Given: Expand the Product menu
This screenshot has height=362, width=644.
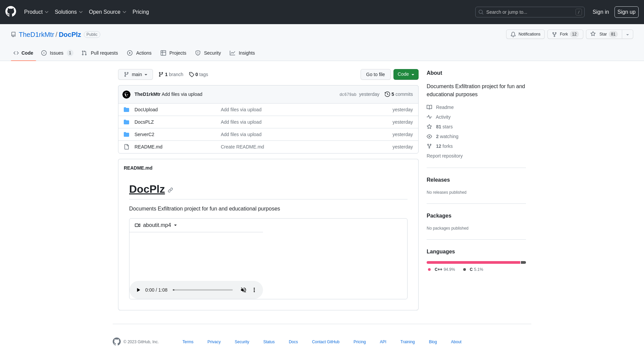Looking at the screenshot, I should point(36,12).
